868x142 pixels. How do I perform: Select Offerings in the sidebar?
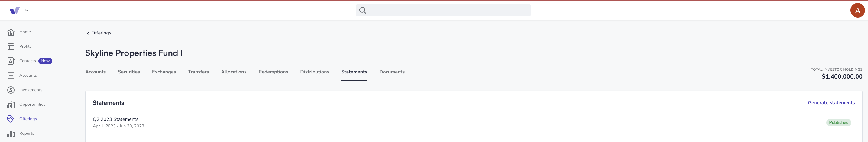click(x=28, y=119)
